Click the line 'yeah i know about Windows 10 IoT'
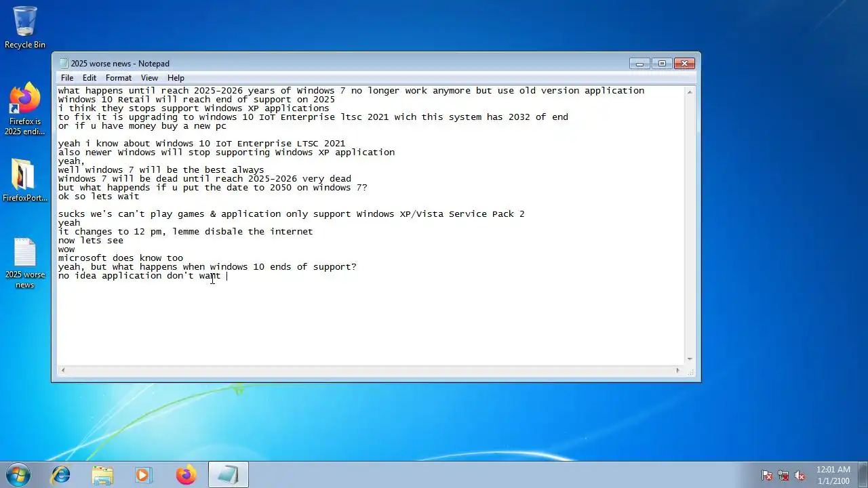868x488 pixels. coord(201,144)
